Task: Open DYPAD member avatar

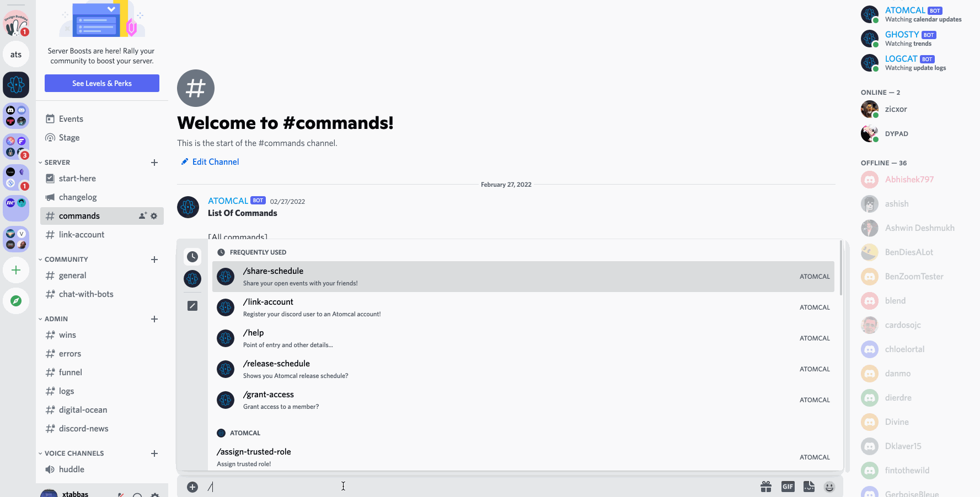Action: (x=870, y=133)
